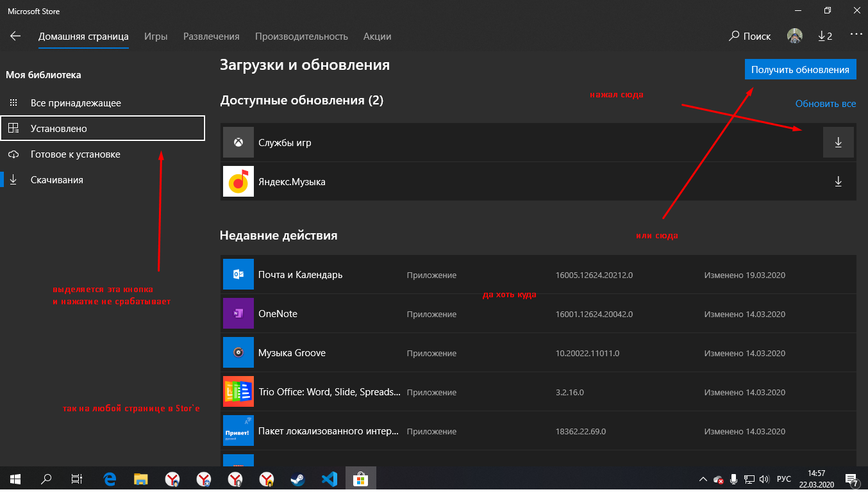Screen dimensions: 868x492
Task: Click the microphone tray icon
Action: tap(733, 479)
